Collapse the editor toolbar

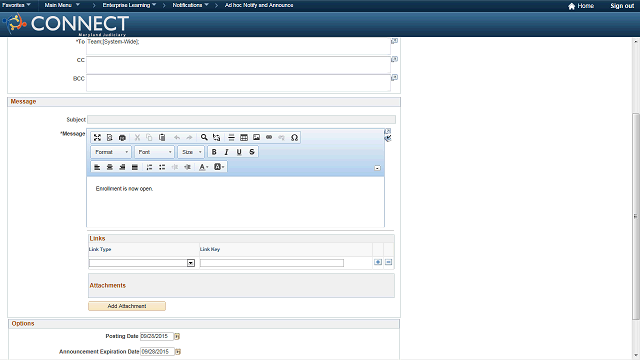pos(378,168)
